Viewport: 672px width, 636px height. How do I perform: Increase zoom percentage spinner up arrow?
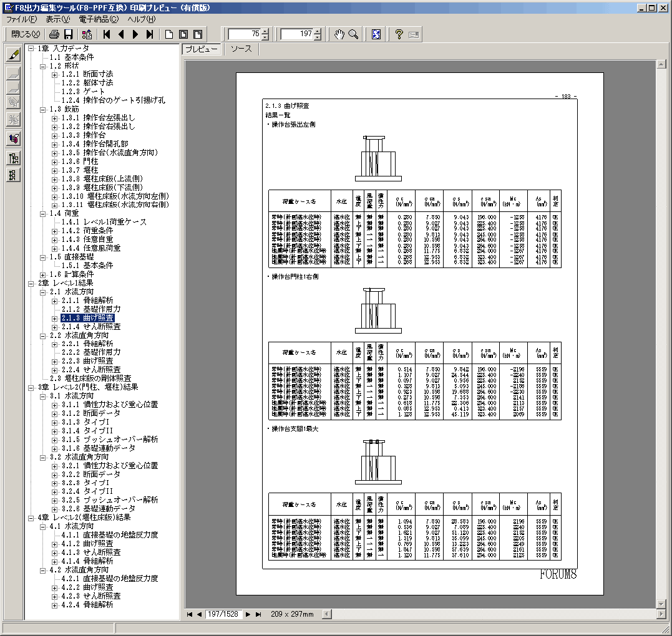265,31
